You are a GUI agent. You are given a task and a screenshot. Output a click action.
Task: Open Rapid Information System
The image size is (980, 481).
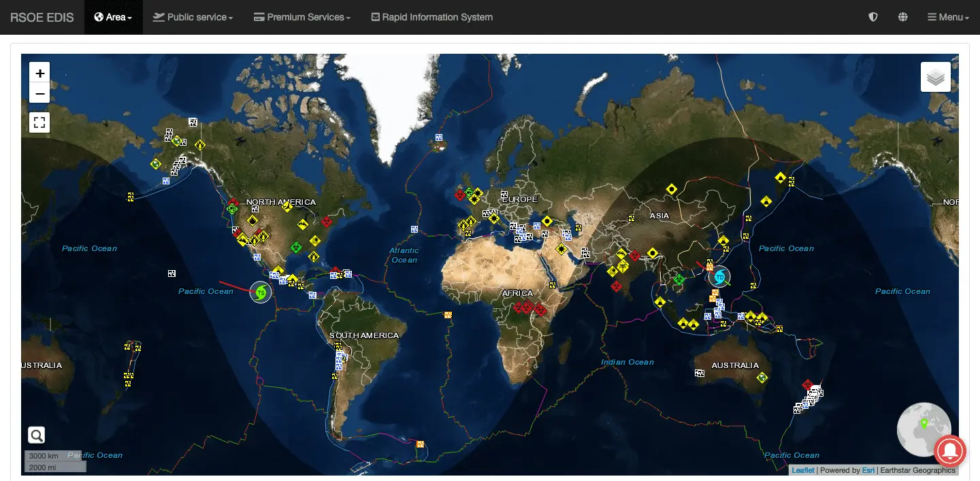(x=431, y=17)
